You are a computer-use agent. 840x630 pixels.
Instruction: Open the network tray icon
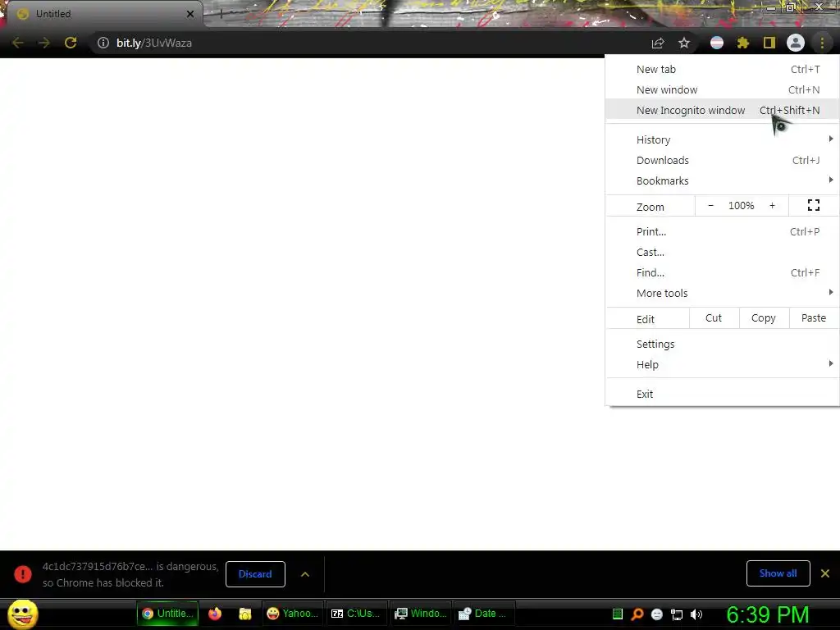click(x=677, y=614)
